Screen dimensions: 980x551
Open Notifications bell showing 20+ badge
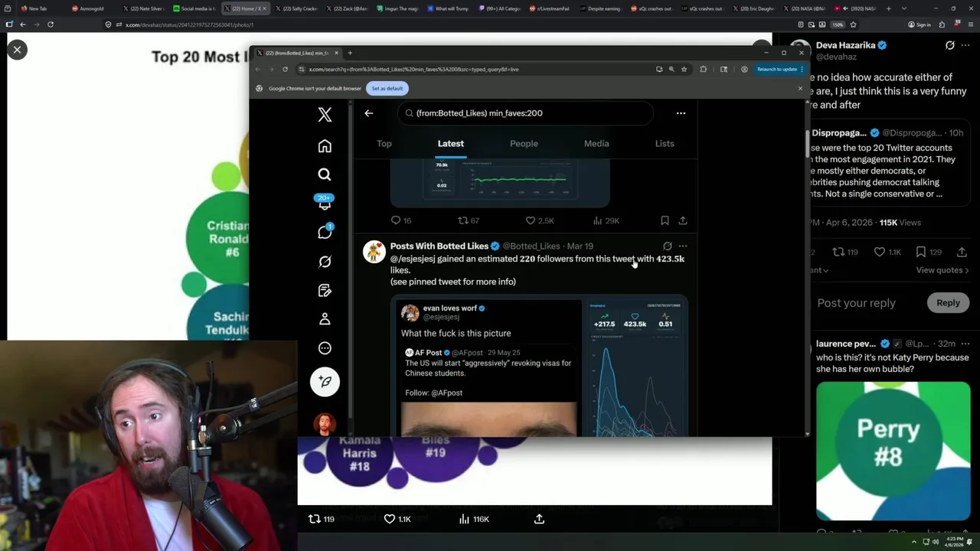325,203
